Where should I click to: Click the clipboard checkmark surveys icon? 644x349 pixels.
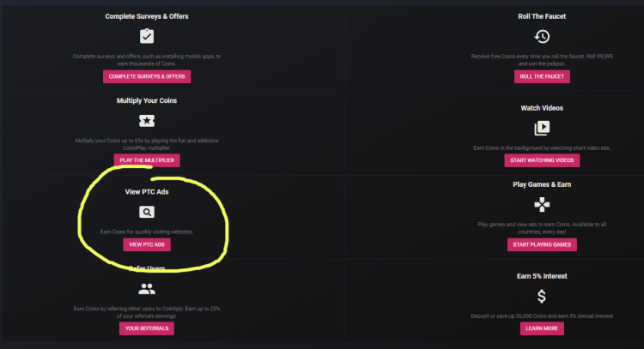point(147,36)
